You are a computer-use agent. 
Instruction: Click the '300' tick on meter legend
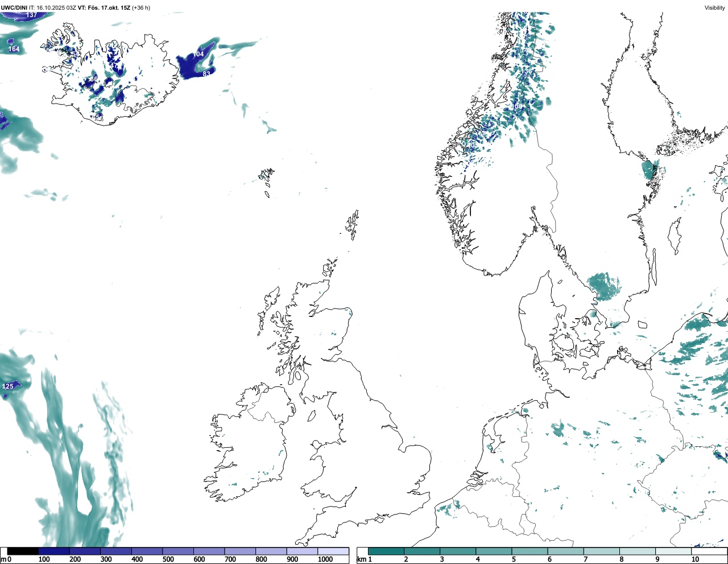[106, 559]
